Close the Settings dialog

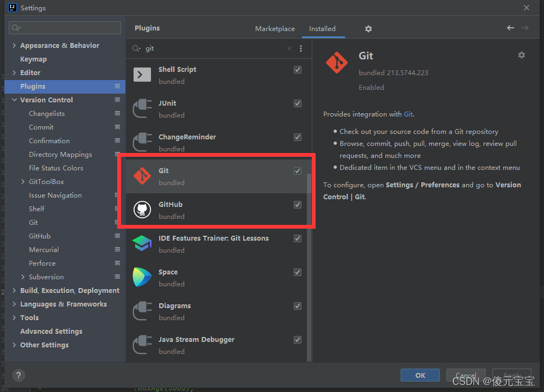coord(527,8)
